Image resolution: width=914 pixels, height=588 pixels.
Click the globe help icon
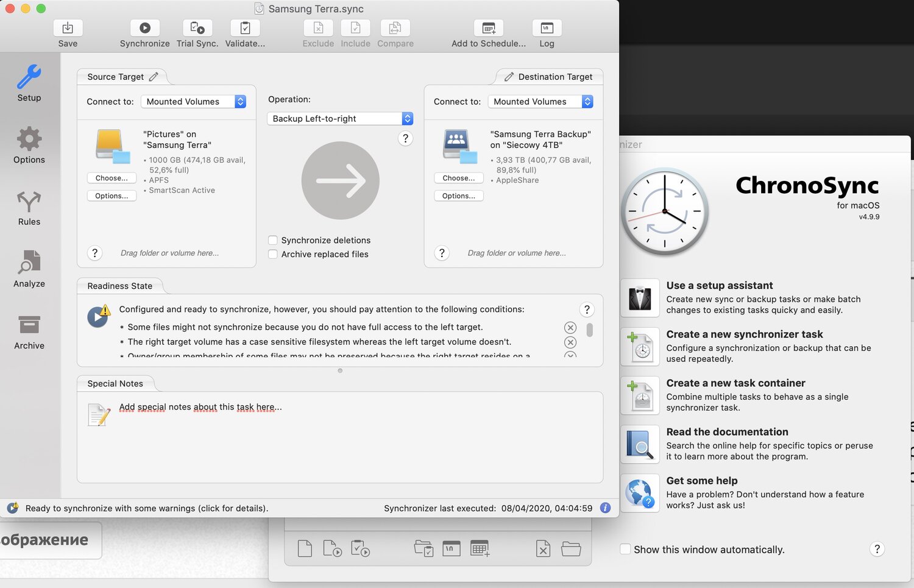[640, 493]
